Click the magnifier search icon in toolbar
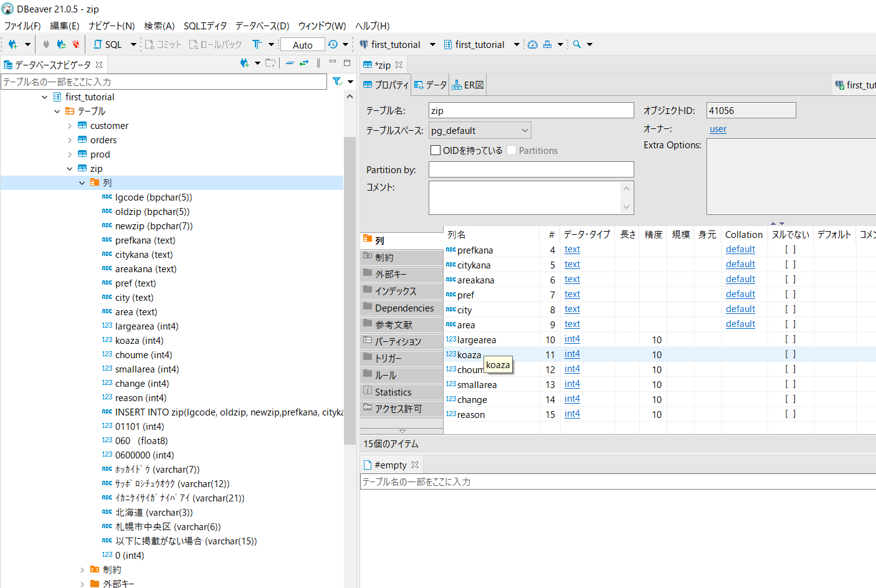The width and height of the screenshot is (876, 588). [x=577, y=44]
